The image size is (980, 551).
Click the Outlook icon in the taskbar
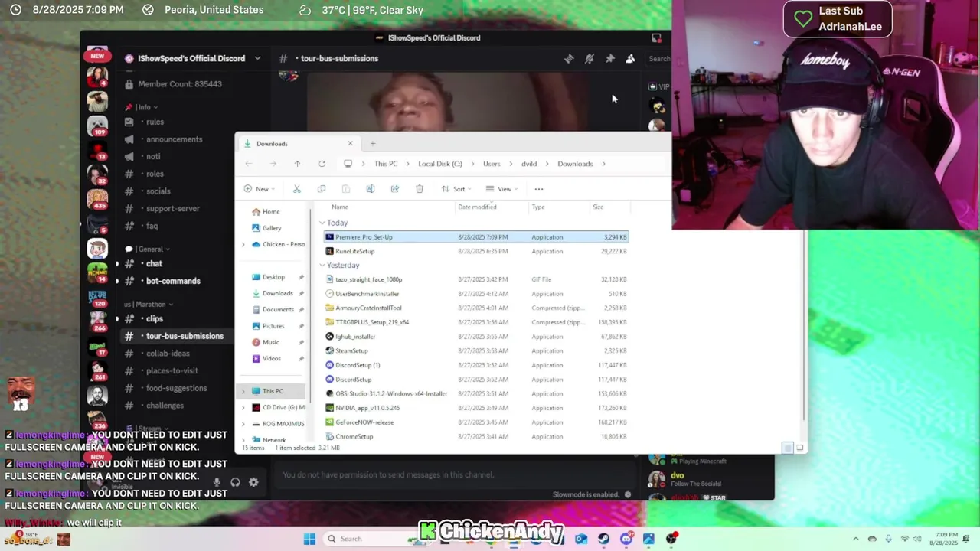coord(581,539)
